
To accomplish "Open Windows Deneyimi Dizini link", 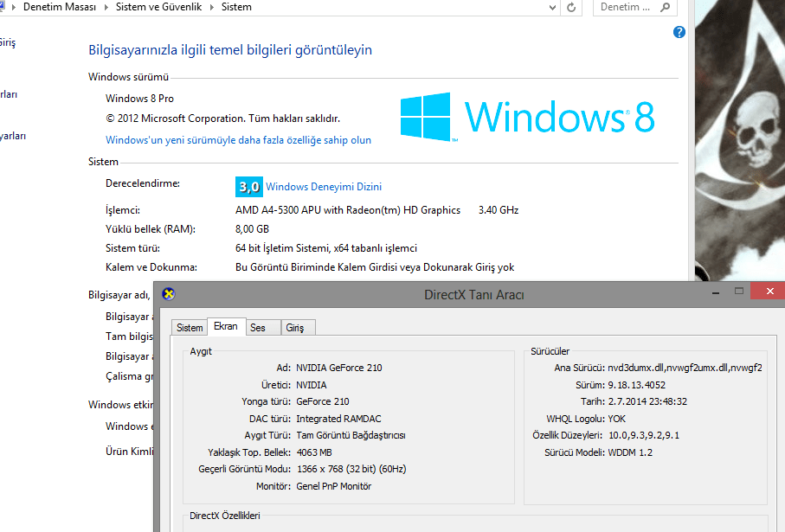I will click(x=324, y=187).
